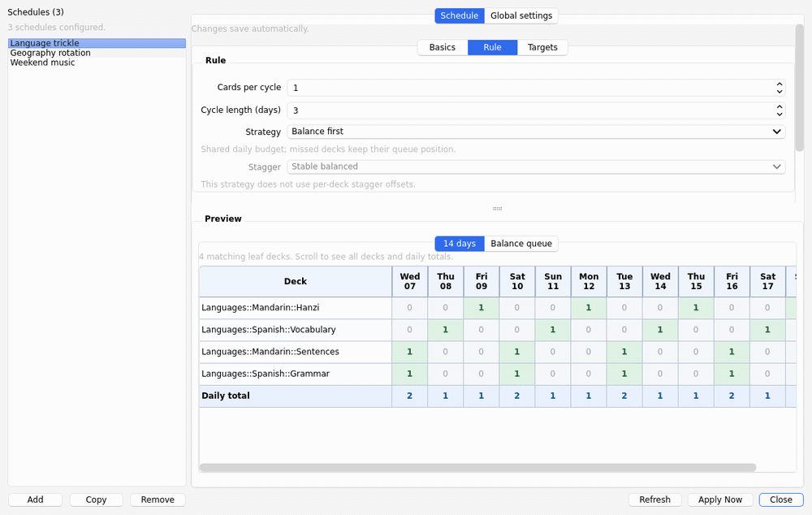Click Sentences cell for Sat 10
Image resolution: width=812 pixels, height=515 pixels.
click(x=516, y=352)
